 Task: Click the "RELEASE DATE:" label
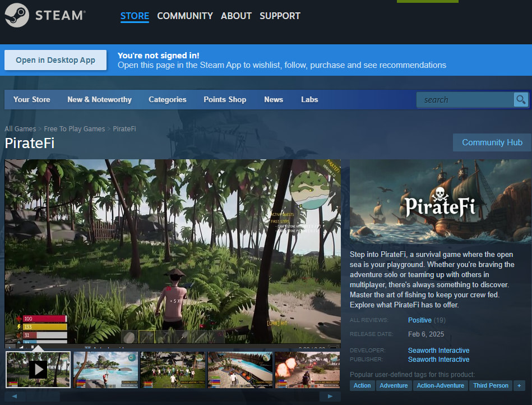tap(371, 334)
